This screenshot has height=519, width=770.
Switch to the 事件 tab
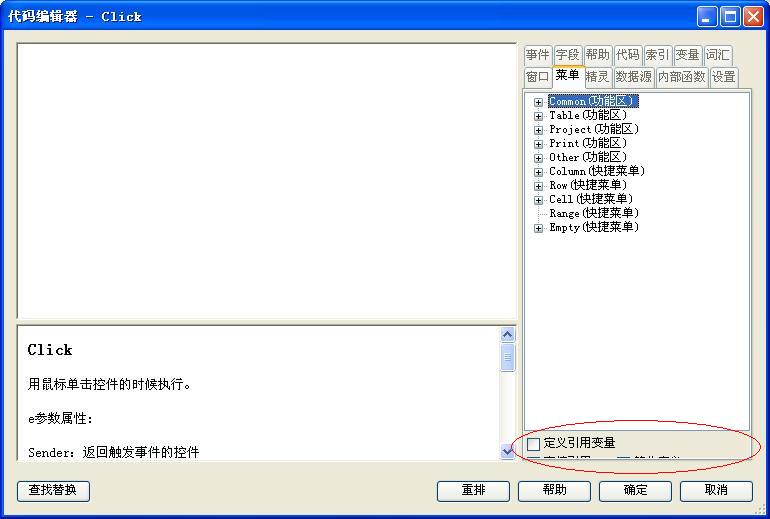tap(537, 55)
